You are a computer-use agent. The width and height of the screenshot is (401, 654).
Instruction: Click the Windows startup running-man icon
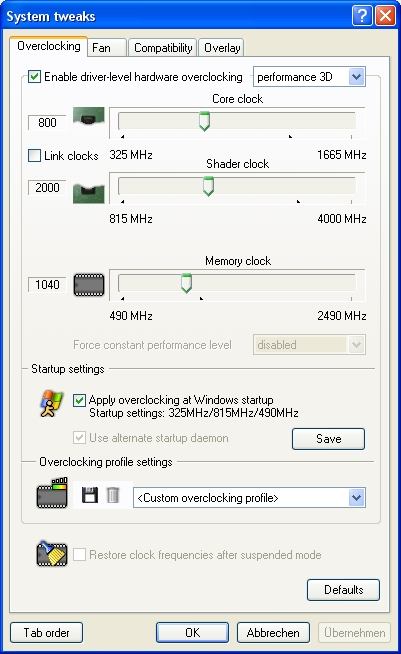click(51, 403)
